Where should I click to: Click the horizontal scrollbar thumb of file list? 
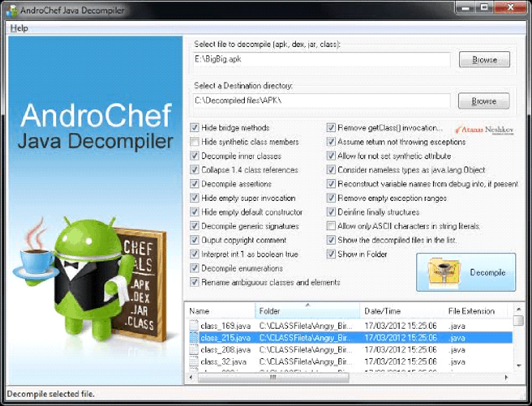[x=273, y=378]
